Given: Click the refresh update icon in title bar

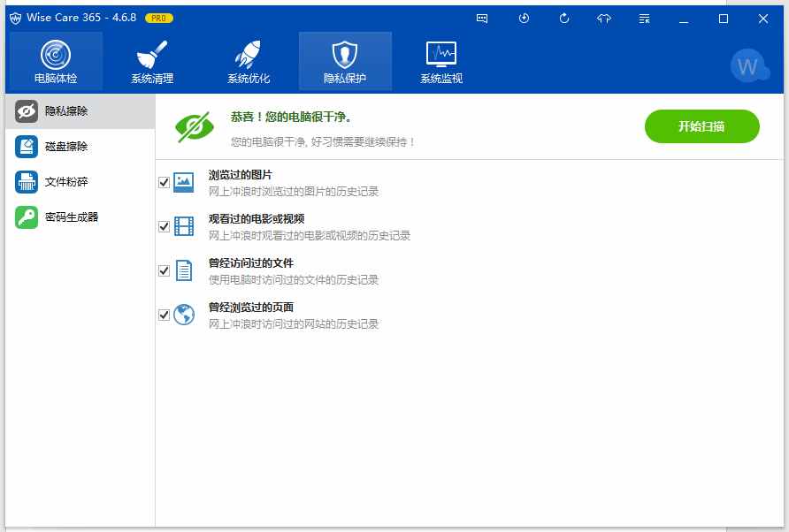Looking at the screenshot, I should pos(564,18).
